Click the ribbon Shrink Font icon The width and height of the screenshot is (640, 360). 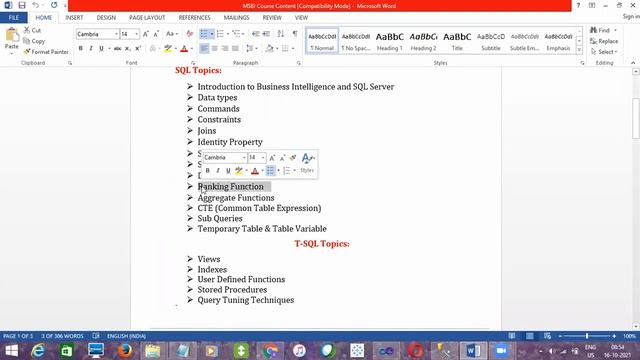(x=156, y=34)
